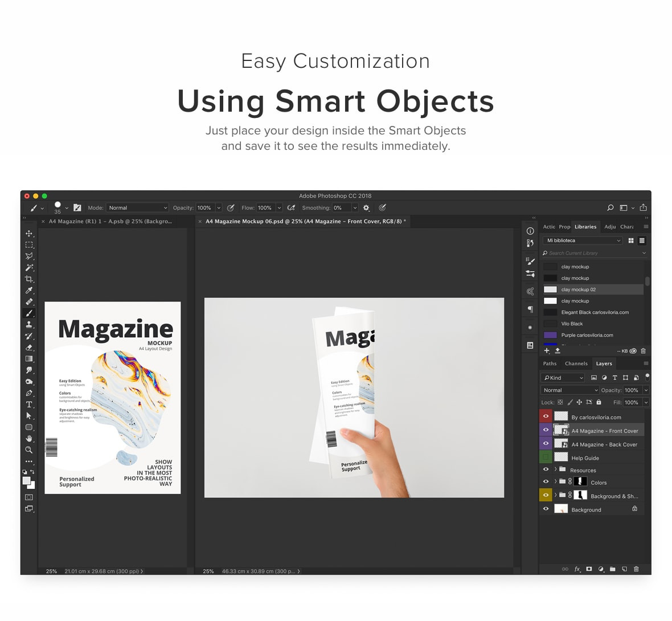
Task: Open the Flow percentage dropdown arrow
Action: 279,208
